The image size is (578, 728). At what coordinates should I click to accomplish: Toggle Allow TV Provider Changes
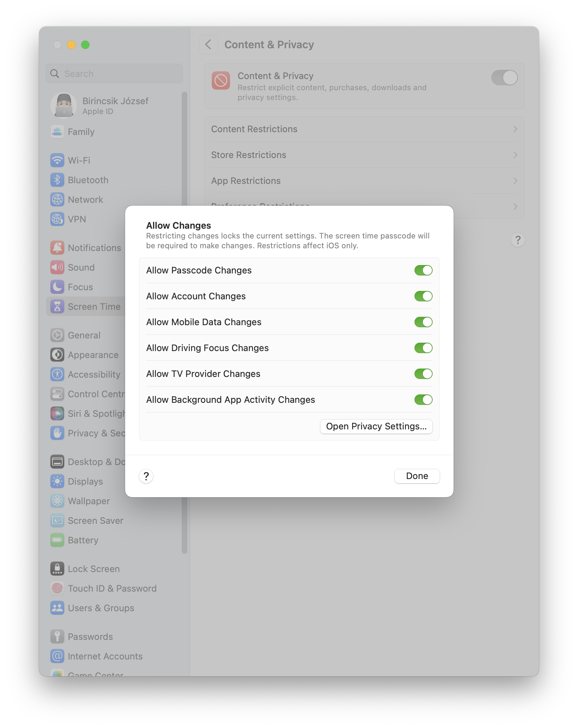click(423, 374)
